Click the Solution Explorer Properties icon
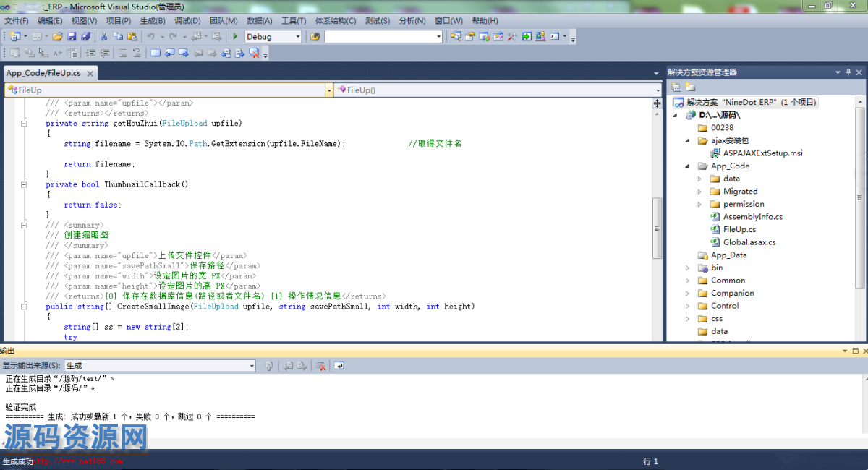868x470 pixels. [x=676, y=87]
